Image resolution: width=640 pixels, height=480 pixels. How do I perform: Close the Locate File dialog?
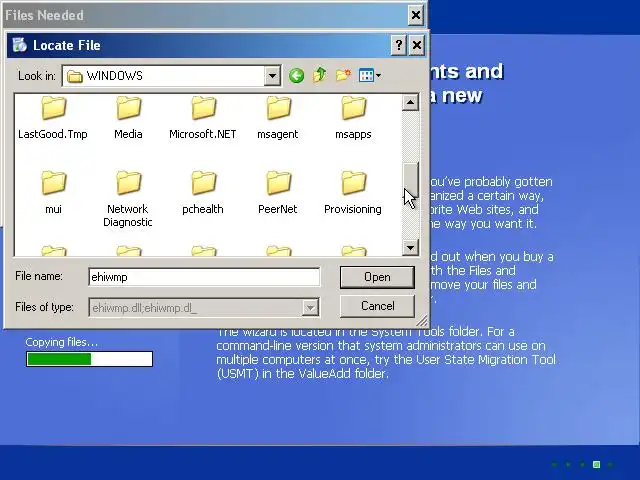(416, 45)
